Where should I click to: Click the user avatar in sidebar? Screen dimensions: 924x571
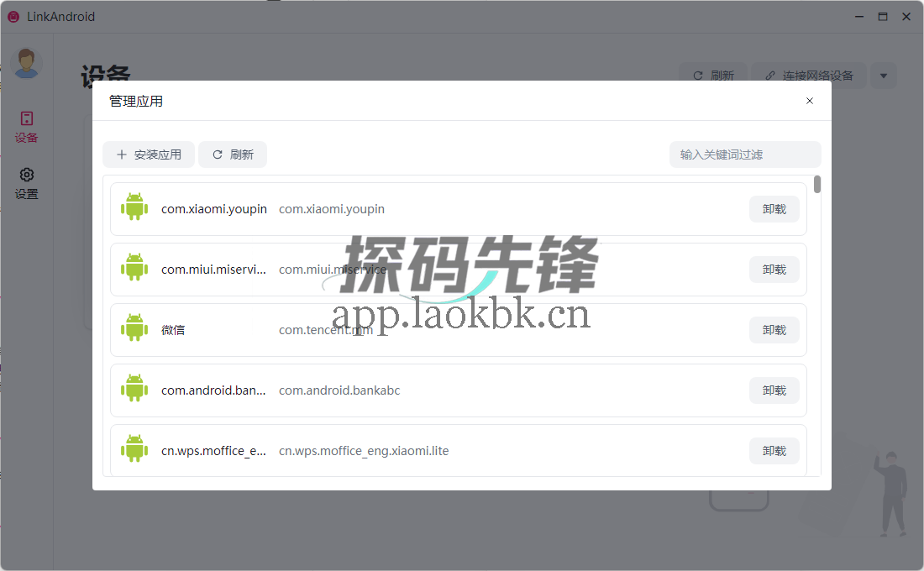26,63
